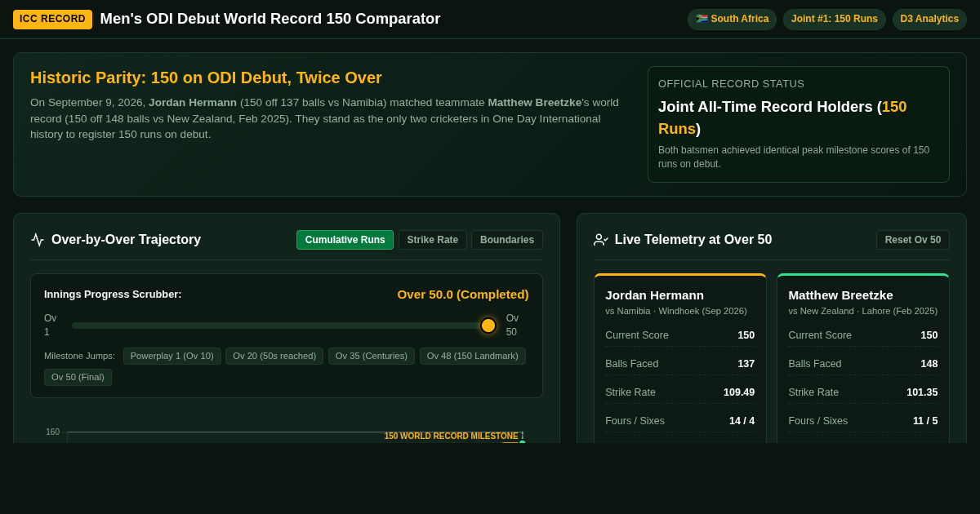Click the South Africa flag badge
This screenshot has height=514, width=980.
(732, 19)
